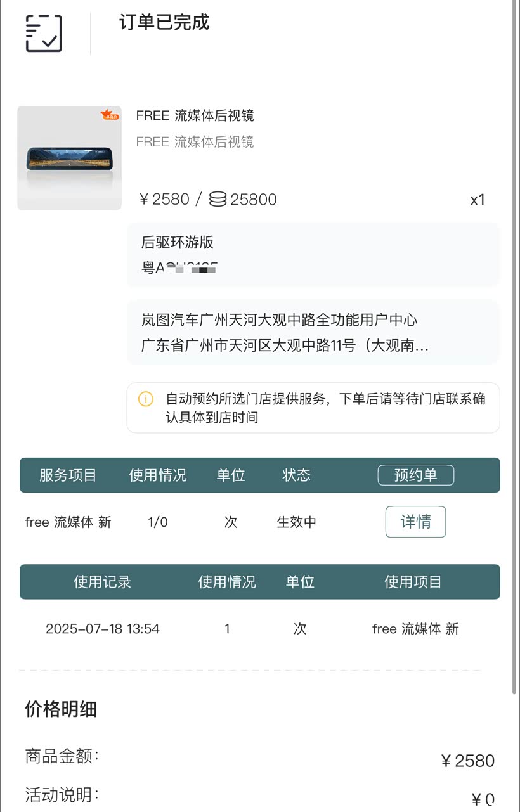
Task: Open the streaming rearview mirror product thumbnail
Action: click(x=69, y=158)
